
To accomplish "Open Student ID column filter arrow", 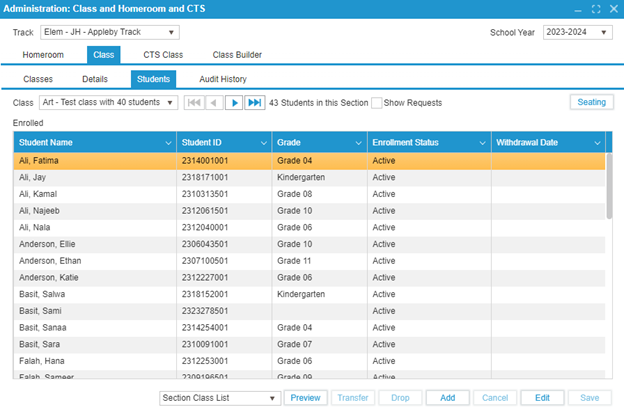I will [x=262, y=143].
